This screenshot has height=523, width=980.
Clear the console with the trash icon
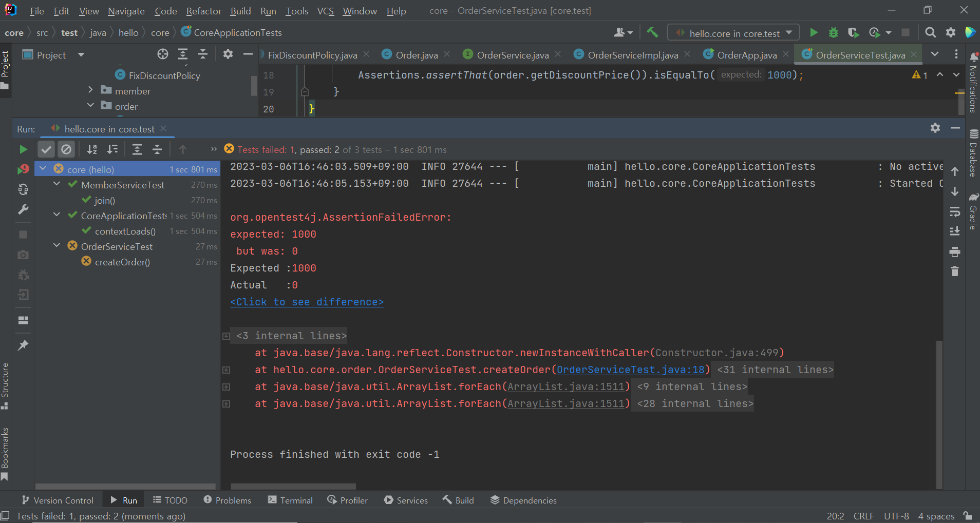pos(955,272)
